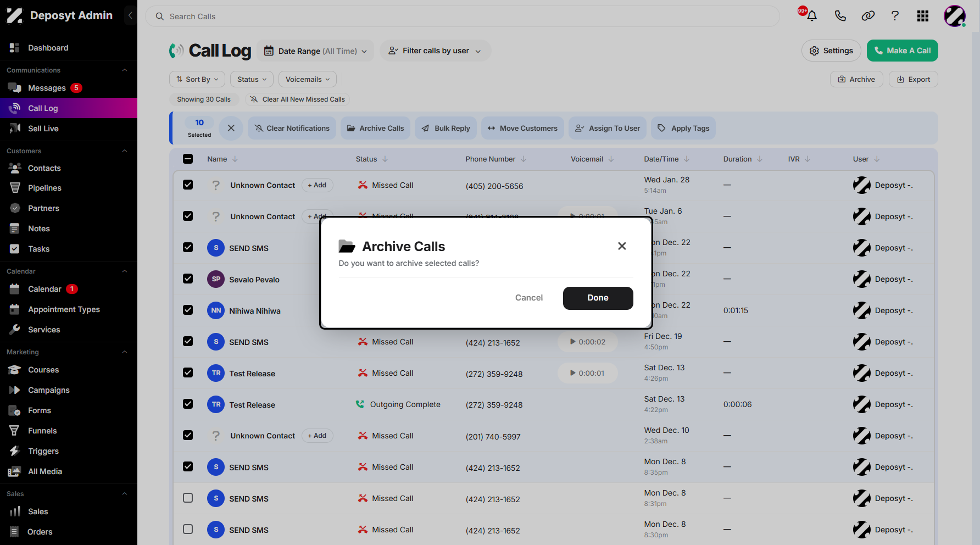Collapse the Communications sidebar section
Screen dimensions: 980x545
click(x=125, y=70)
